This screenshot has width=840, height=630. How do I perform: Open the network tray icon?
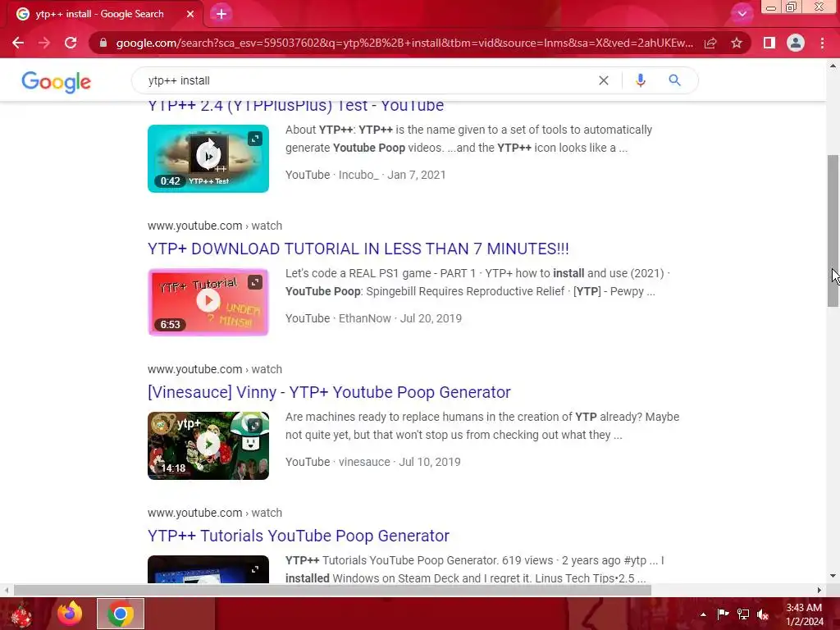[743, 614]
